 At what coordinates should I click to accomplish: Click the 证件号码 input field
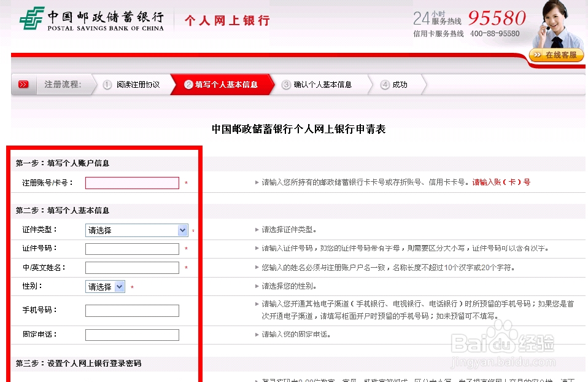132,249
